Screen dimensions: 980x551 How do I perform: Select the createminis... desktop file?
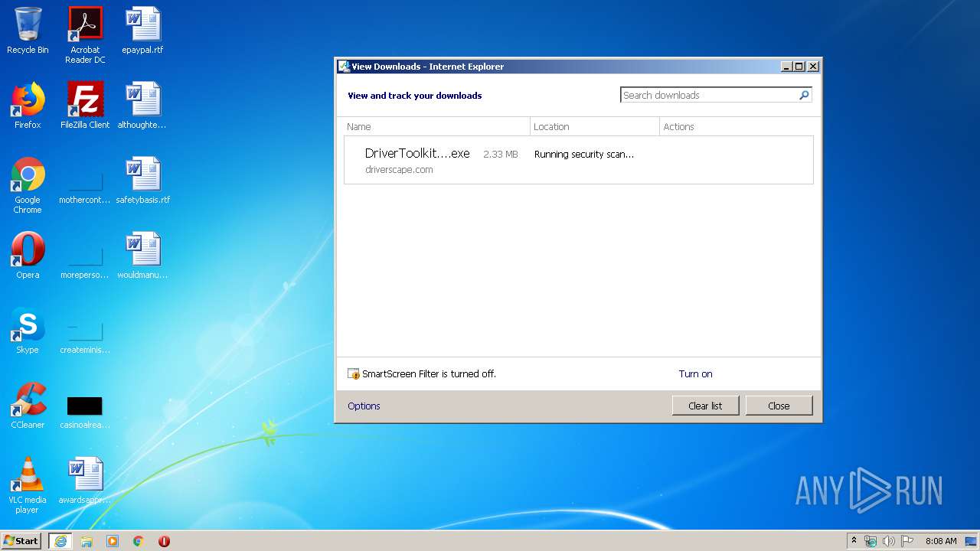(x=85, y=335)
